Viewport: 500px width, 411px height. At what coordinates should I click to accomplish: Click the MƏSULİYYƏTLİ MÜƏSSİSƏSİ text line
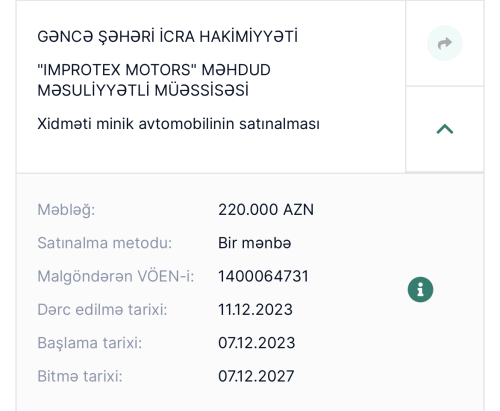[143, 90]
